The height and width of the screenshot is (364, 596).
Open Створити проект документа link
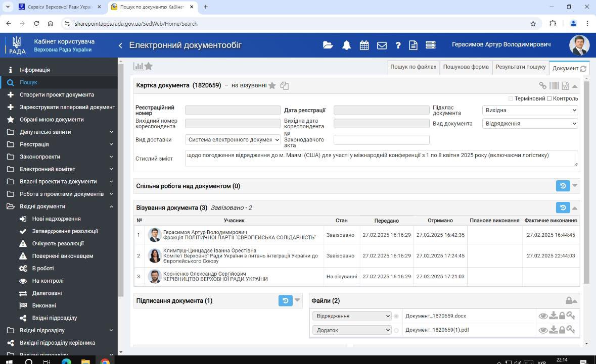pyautogui.click(x=57, y=95)
